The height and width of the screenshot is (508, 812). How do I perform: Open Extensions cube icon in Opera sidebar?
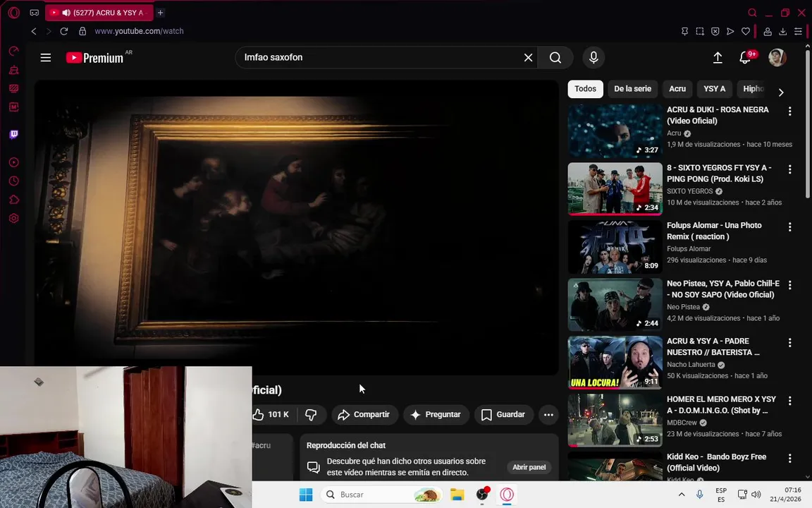(14, 200)
